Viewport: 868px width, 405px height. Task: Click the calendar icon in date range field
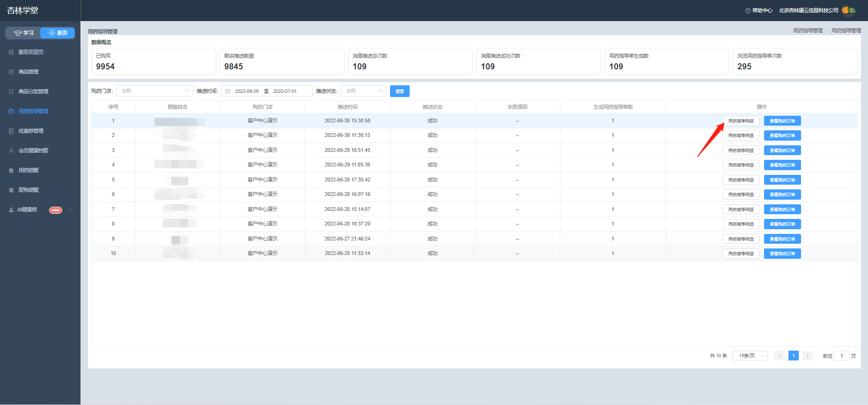coord(228,91)
